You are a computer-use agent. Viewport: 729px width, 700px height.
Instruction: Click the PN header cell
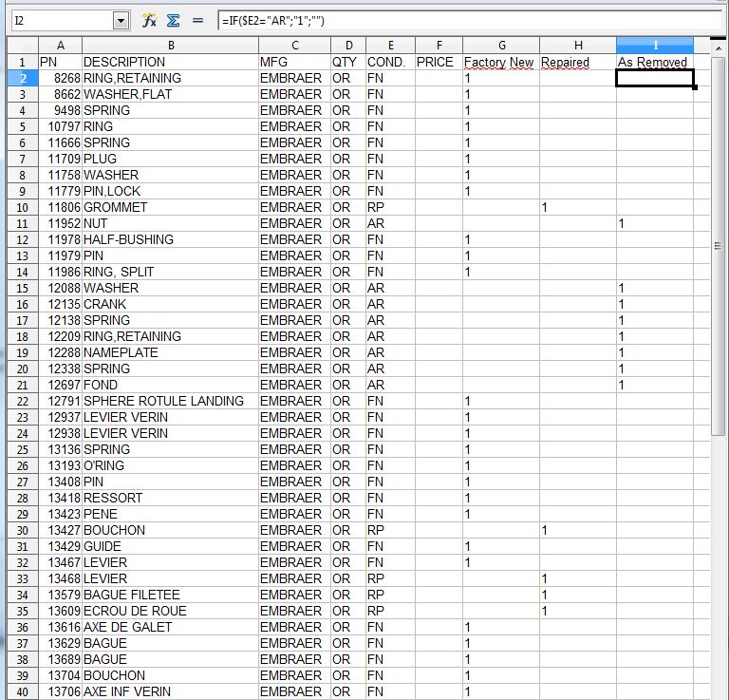click(60, 62)
